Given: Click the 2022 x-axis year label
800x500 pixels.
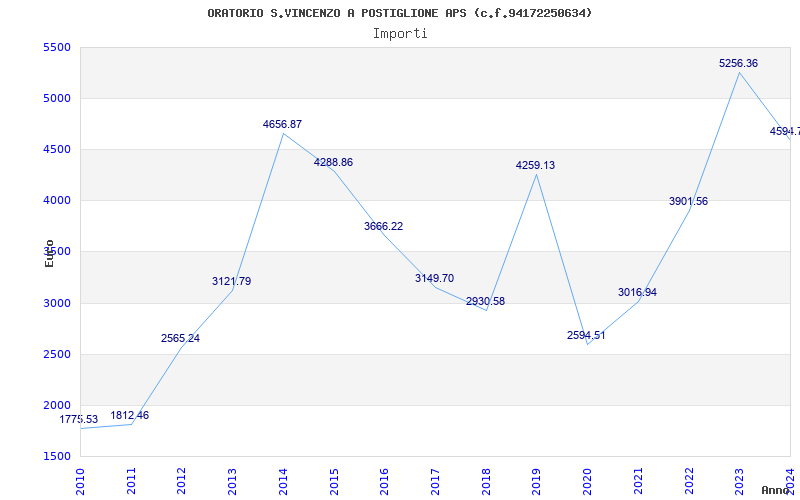Looking at the screenshot, I should tap(689, 481).
